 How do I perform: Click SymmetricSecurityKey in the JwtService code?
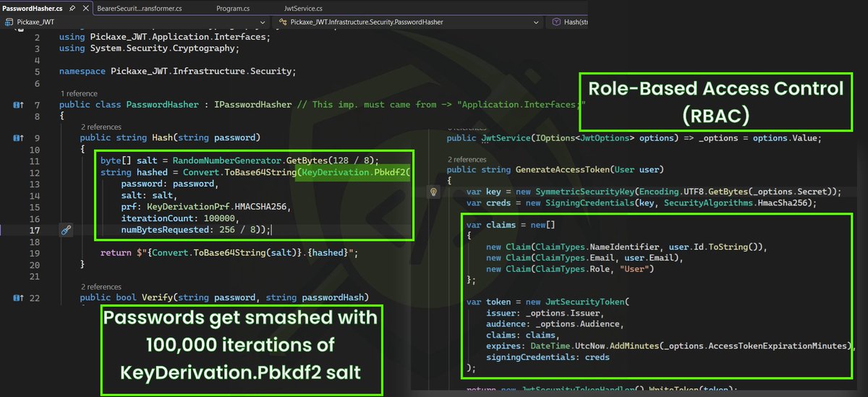[583, 192]
